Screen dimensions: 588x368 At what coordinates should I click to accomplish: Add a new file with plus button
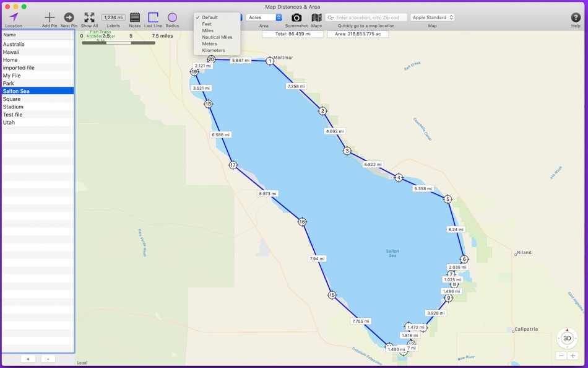pyautogui.click(x=28, y=359)
